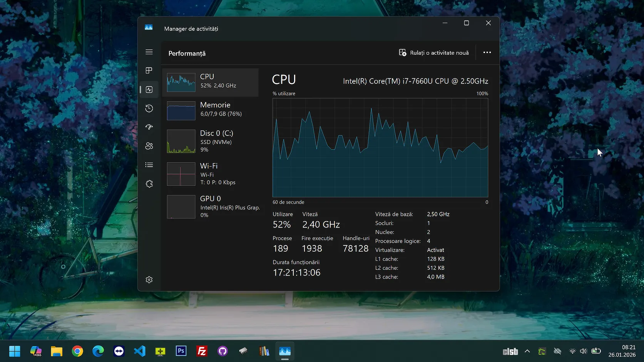Image resolution: width=644 pixels, height=362 pixels.
Task: Select the Performance page icon
Action: (x=149, y=90)
